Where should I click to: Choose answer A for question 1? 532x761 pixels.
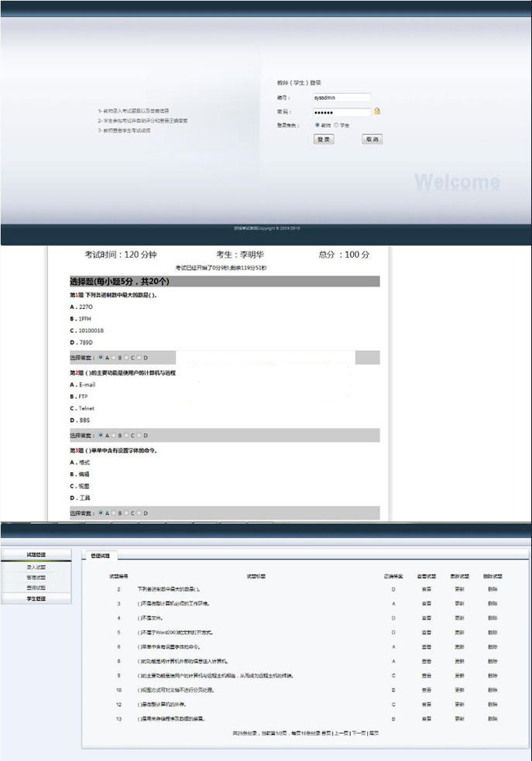[x=101, y=358]
